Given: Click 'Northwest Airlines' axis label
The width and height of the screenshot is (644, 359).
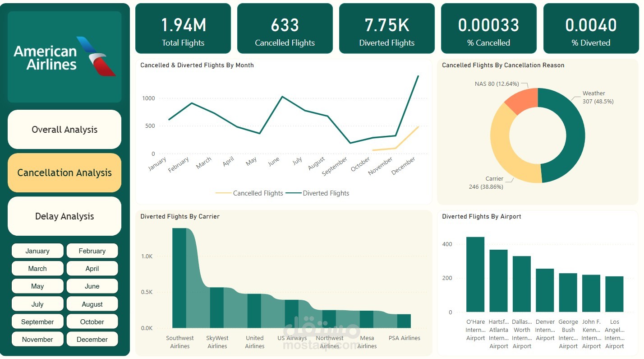Looking at the screenshot, I should pos(330,342).
